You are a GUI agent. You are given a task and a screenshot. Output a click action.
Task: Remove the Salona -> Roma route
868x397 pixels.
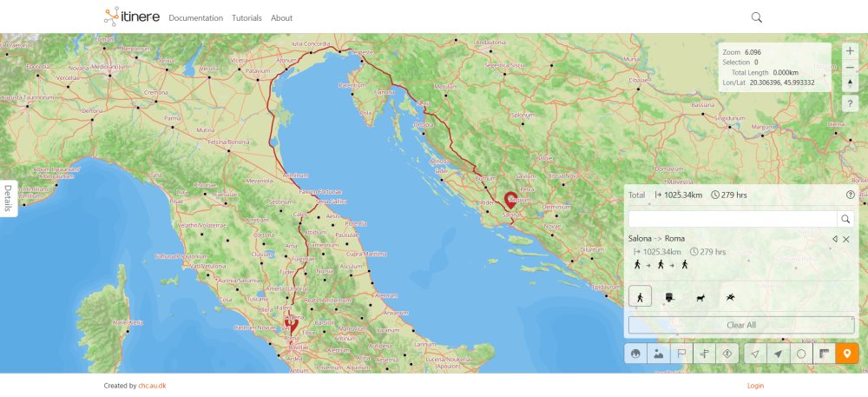(x=846, y=239)
